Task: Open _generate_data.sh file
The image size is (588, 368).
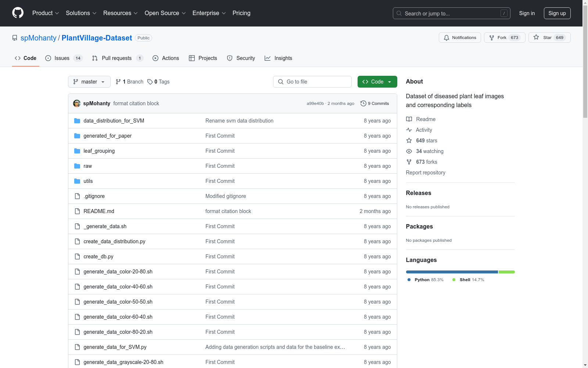Action: (x=105, y=226)
